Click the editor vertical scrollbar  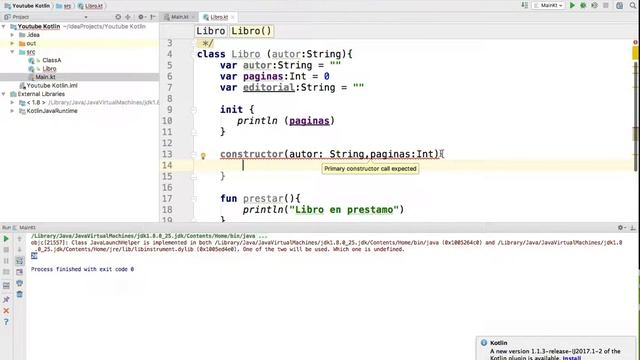pyautogui.click(x=636, y=116)
